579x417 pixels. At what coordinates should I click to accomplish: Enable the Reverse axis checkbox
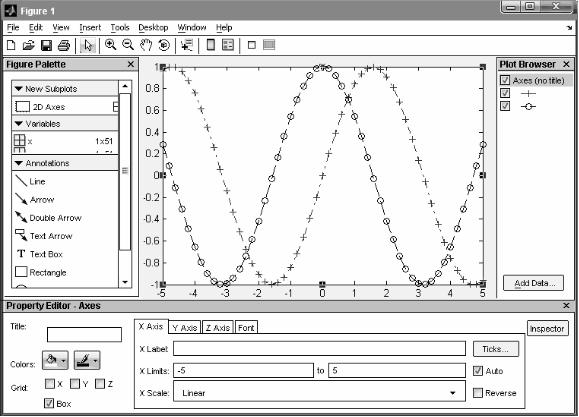[478, 393]
